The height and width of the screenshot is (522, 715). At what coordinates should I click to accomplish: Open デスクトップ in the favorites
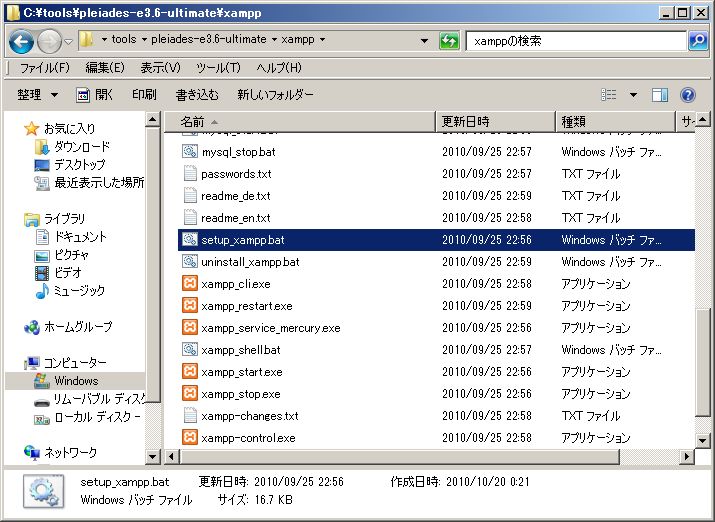pyautogui.click(x=80, y=165)
